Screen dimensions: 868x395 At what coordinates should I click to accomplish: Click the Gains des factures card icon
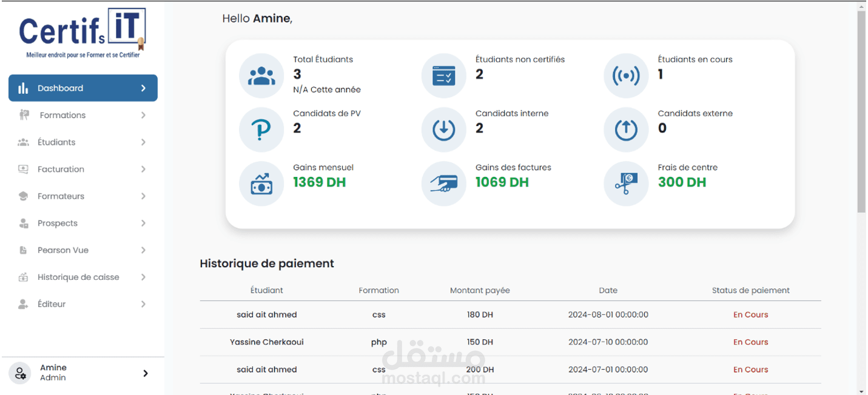444,184
